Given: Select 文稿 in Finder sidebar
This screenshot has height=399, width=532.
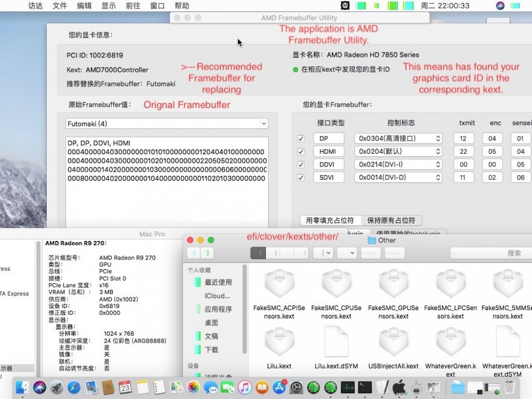Looking at the screenshot, I should click(x=211, y=336).
